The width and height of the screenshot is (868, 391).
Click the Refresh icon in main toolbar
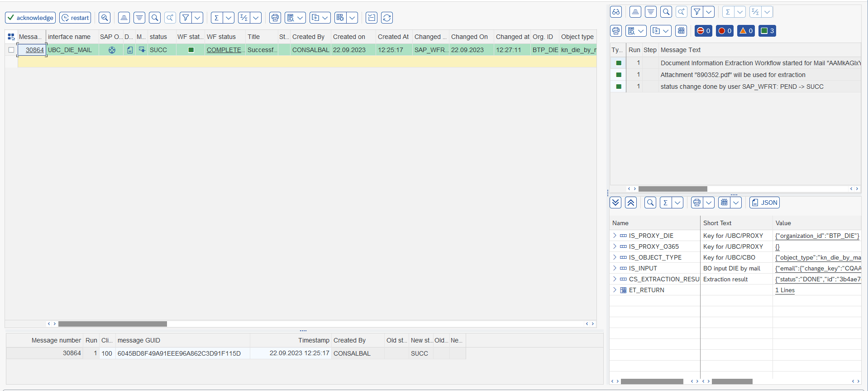pos(387,18)
